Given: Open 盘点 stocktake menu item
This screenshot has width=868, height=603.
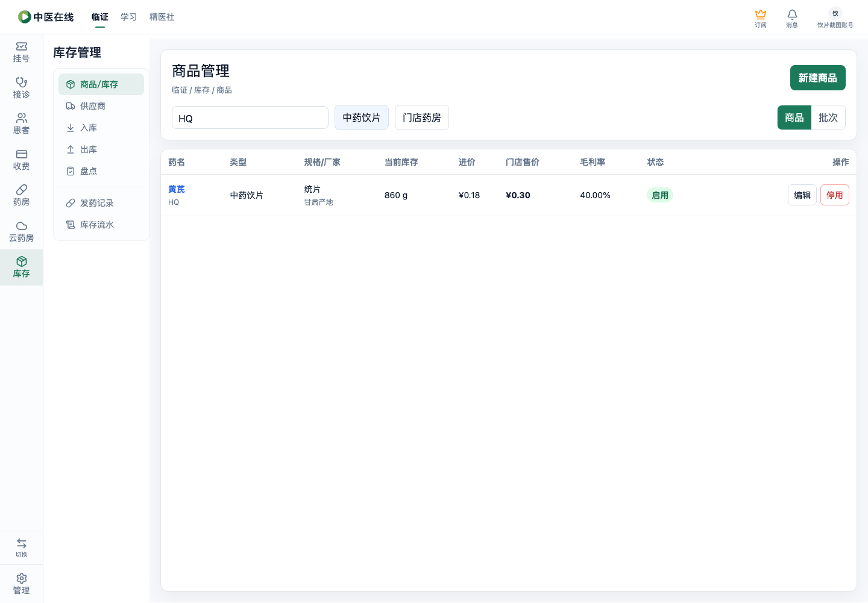Looking at the screenshot, I should (x=101, y=171).
